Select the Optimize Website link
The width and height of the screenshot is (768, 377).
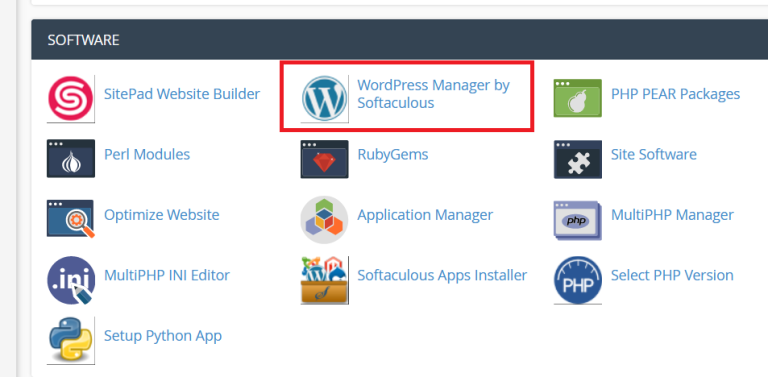click(x=162, y=215)
